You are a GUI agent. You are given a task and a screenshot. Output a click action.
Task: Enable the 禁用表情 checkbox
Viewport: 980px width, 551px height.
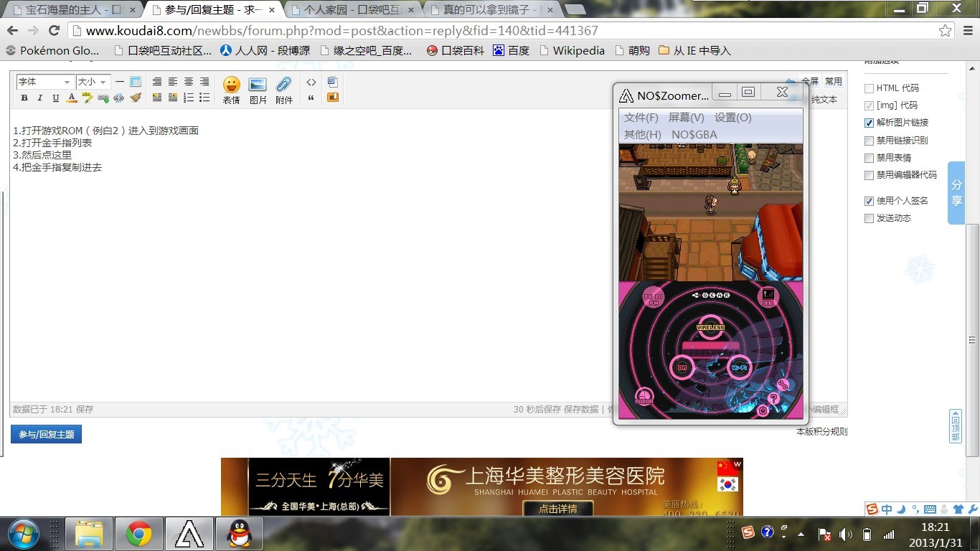[x=870, y=158]
